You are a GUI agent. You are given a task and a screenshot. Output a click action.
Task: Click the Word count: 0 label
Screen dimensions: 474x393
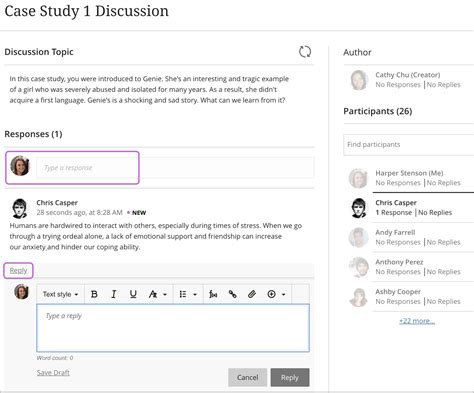click(x=55, y=358)
